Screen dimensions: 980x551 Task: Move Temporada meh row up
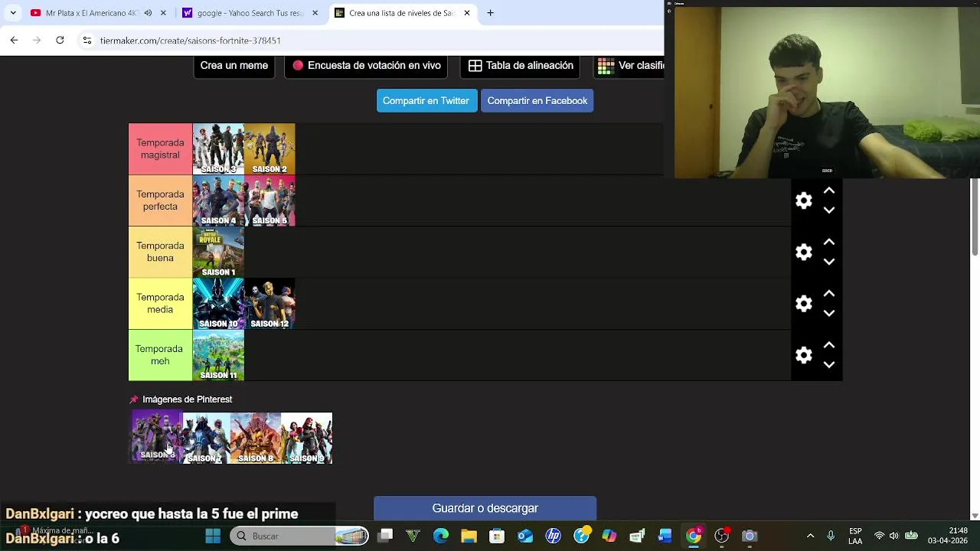point(828,345)
